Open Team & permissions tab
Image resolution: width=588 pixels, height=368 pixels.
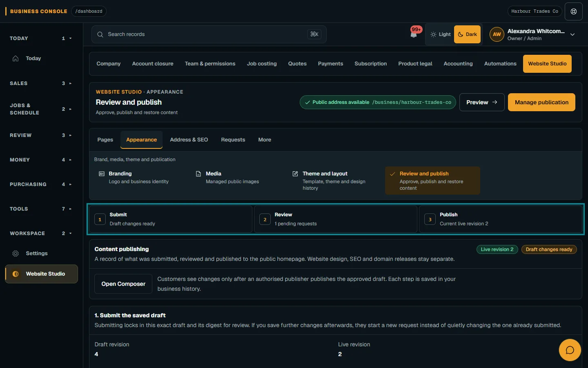pos(210,64)
